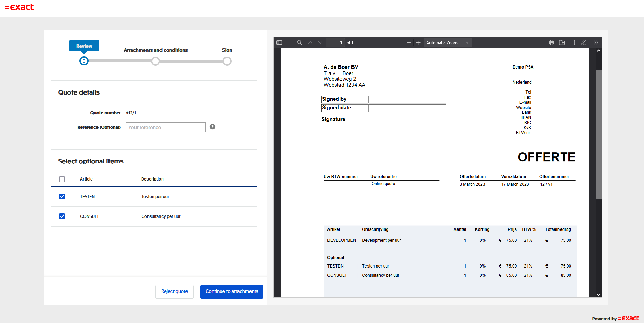Image resolution: width=644 pixels, height=323 pixels.
Task: Click the Reject quote button
Action: tap(174, 291)
